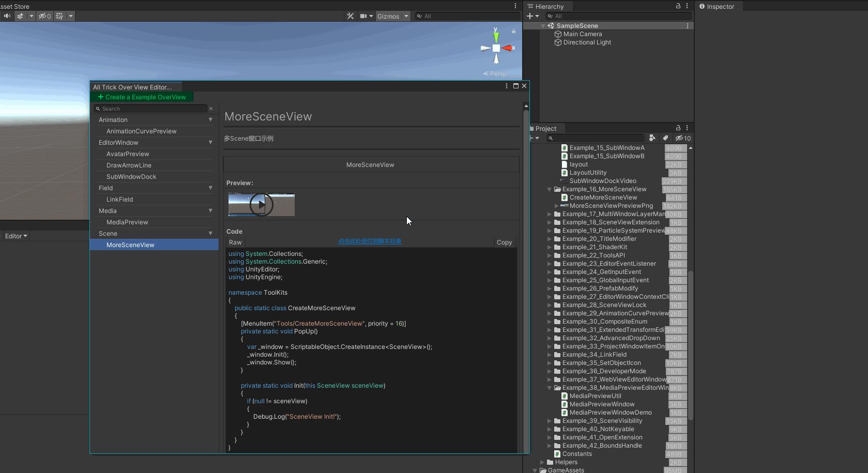Play the MoreSceneView preview video

tap(261, 205)
